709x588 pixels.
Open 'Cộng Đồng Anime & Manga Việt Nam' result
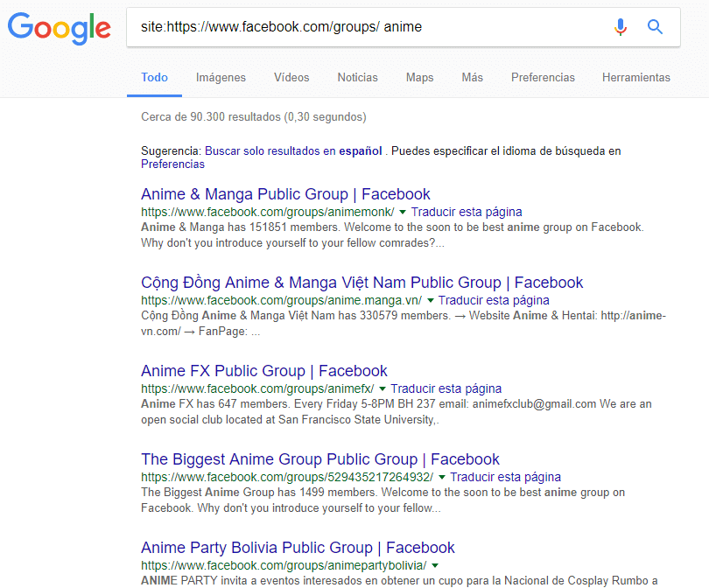[362, 283]
